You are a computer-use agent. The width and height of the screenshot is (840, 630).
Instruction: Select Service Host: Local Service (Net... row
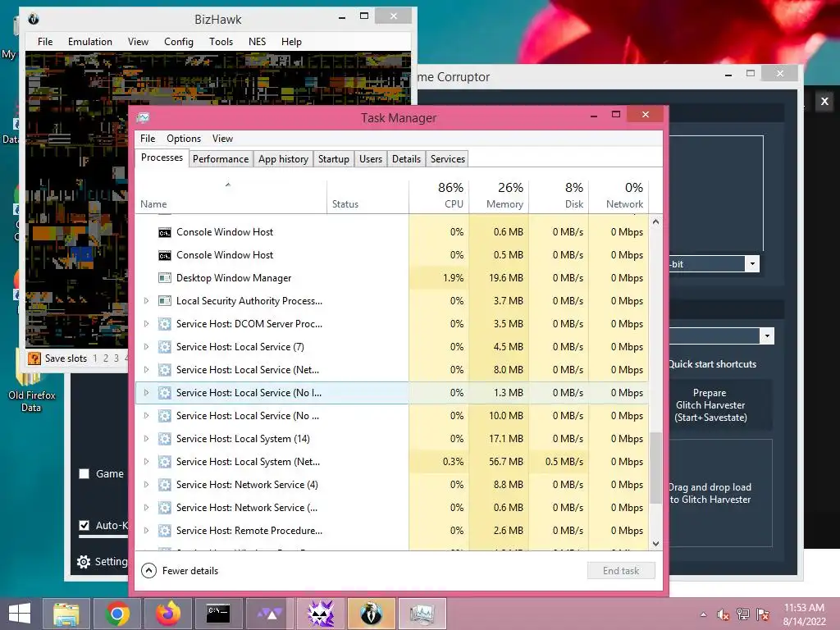point(391,370)
